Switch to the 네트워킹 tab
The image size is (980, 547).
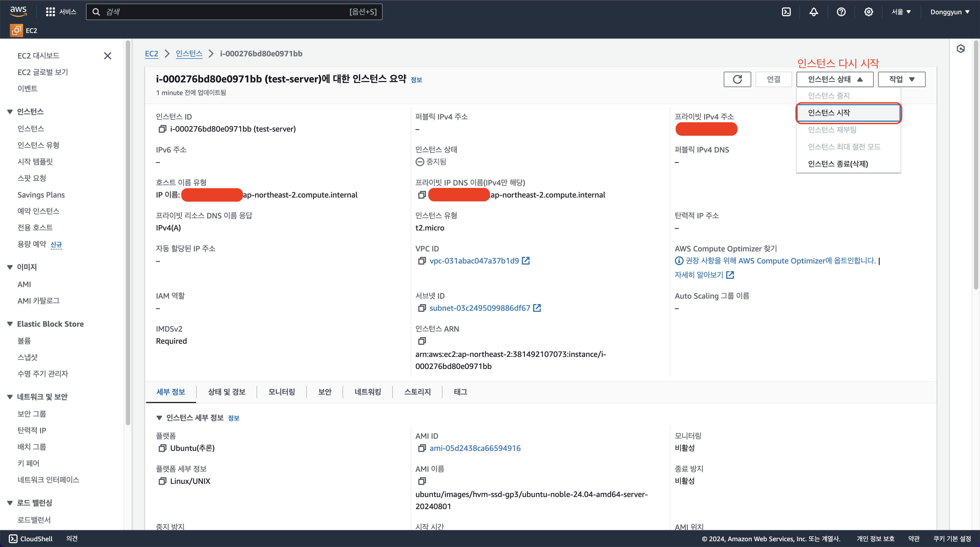(367, 392)
